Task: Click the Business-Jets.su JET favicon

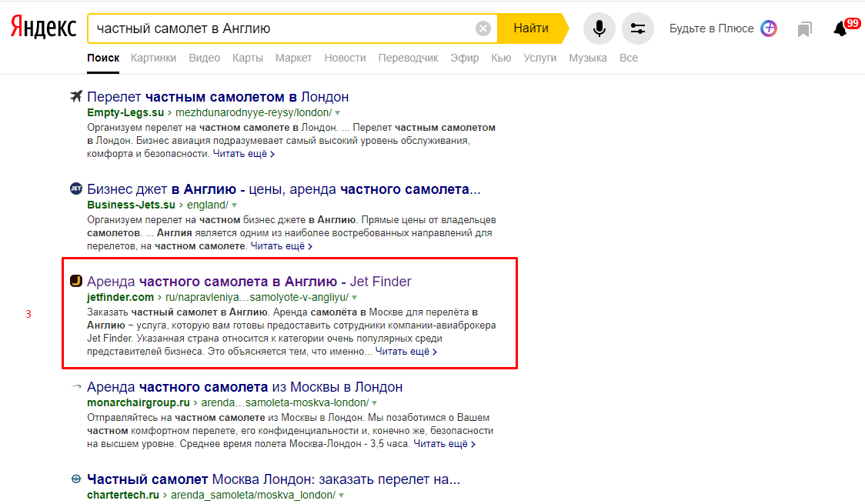Action: click(x=76, y=189)
